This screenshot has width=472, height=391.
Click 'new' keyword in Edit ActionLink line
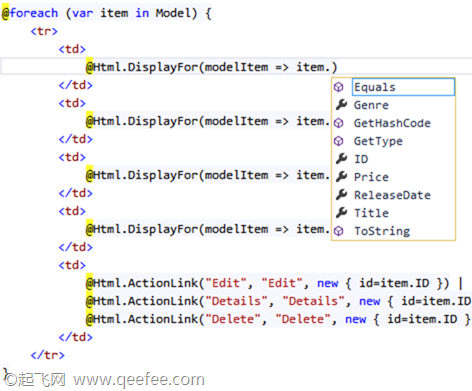[327, 284]
